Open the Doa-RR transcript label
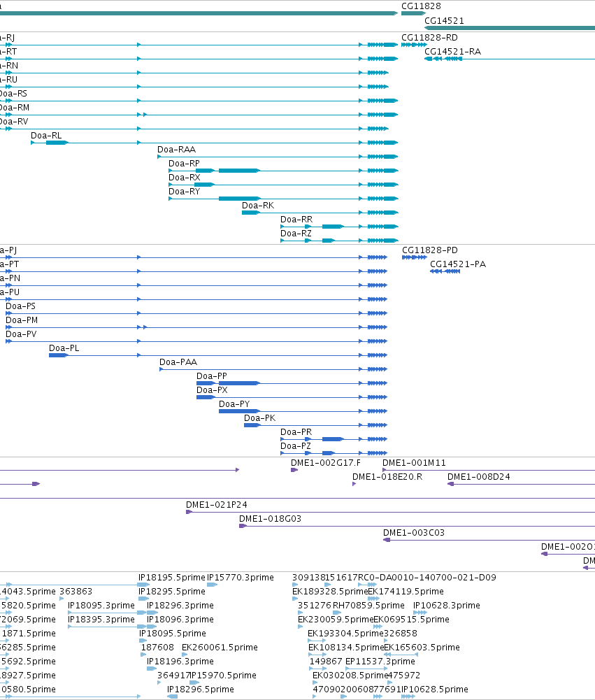The image size is (595, 700). coord(296,220)
